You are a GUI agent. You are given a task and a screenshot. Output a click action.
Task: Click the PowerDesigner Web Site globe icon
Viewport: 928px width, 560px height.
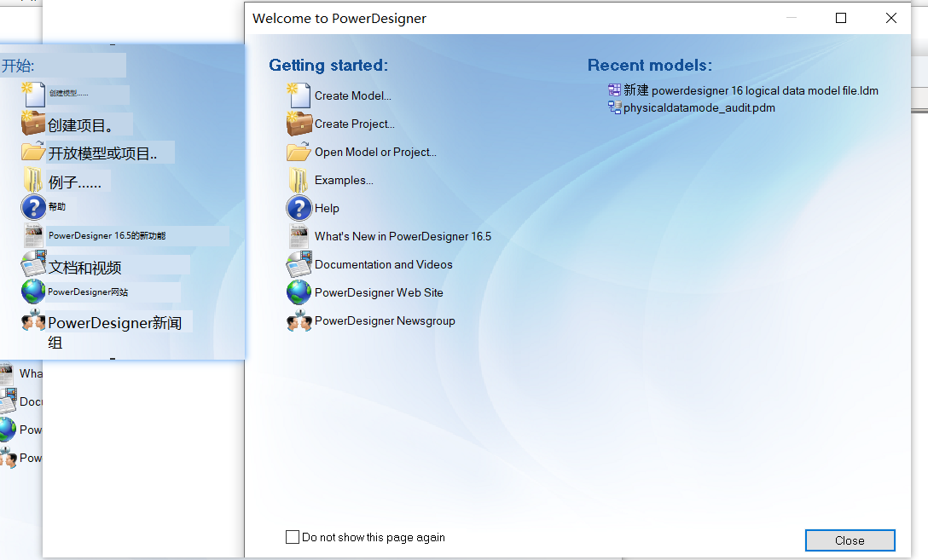tap(299, 292)
